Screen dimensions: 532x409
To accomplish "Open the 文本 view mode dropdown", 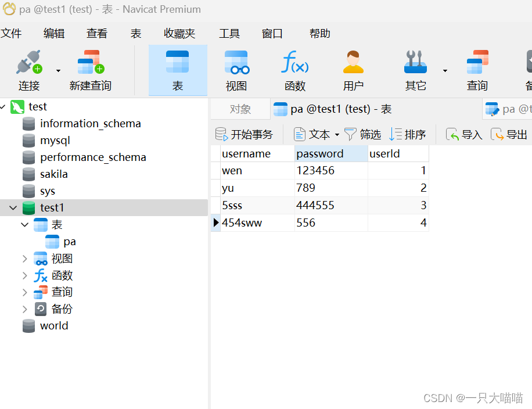I will 336,134.
